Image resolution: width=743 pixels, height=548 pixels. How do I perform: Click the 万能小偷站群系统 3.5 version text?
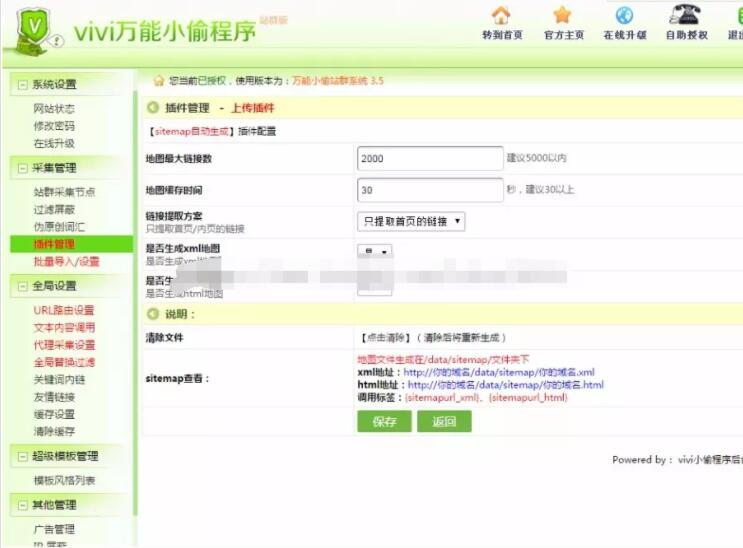tap(337, 81)
